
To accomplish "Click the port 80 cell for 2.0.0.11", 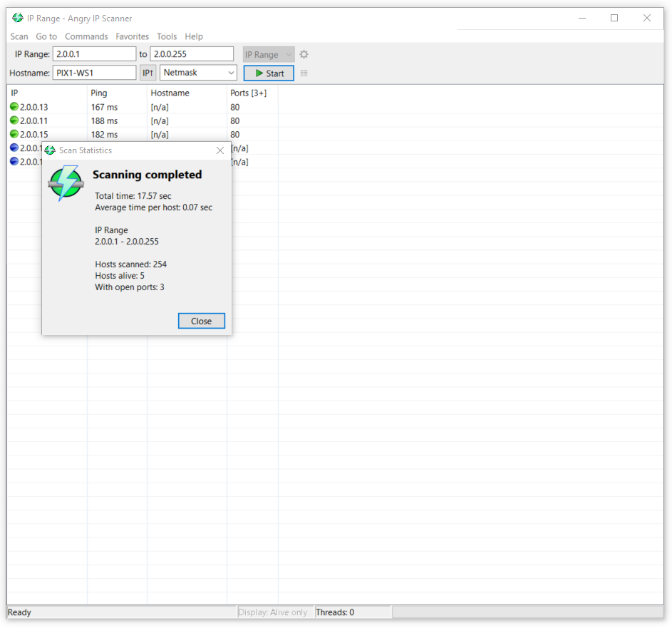I will click(235, 121).
